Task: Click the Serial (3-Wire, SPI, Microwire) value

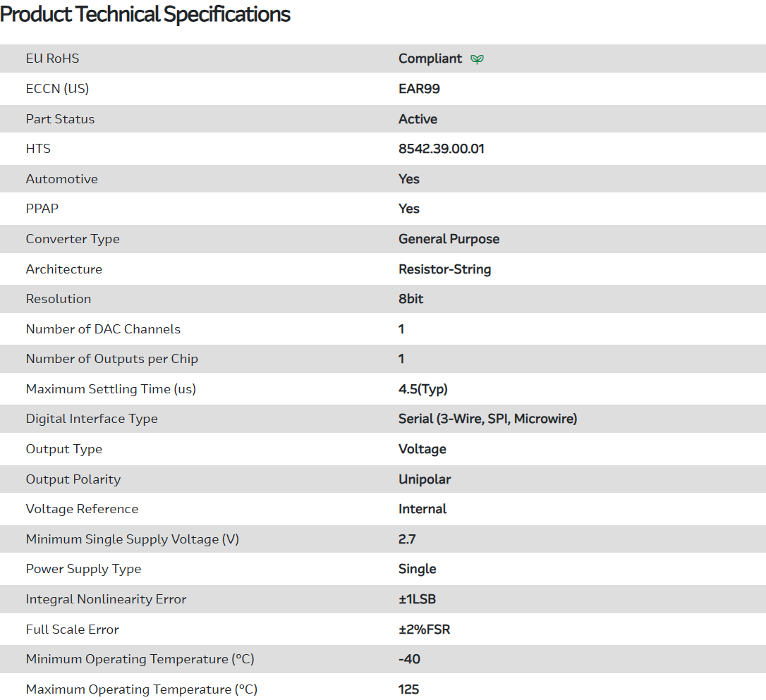Action: [487, 419]
